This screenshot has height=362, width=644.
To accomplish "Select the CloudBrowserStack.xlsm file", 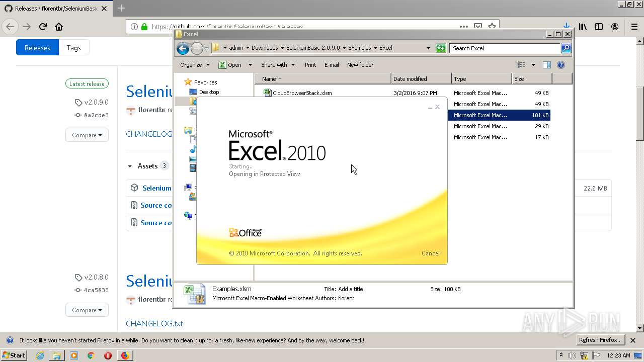I will click(302, 93).
